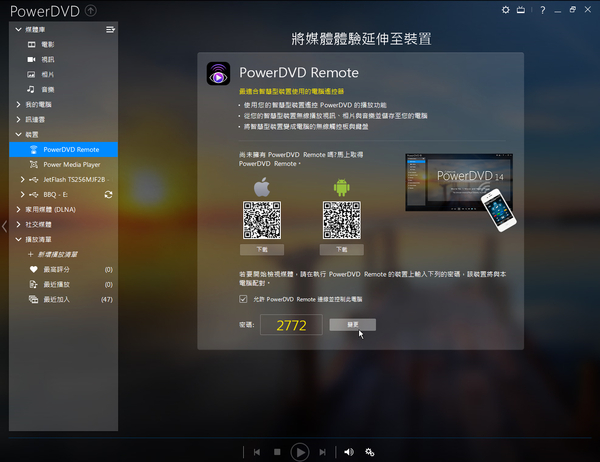This screenshot has width=600, height=462.
Task: Mute the volume speaker icon
Action: [348, 452]
